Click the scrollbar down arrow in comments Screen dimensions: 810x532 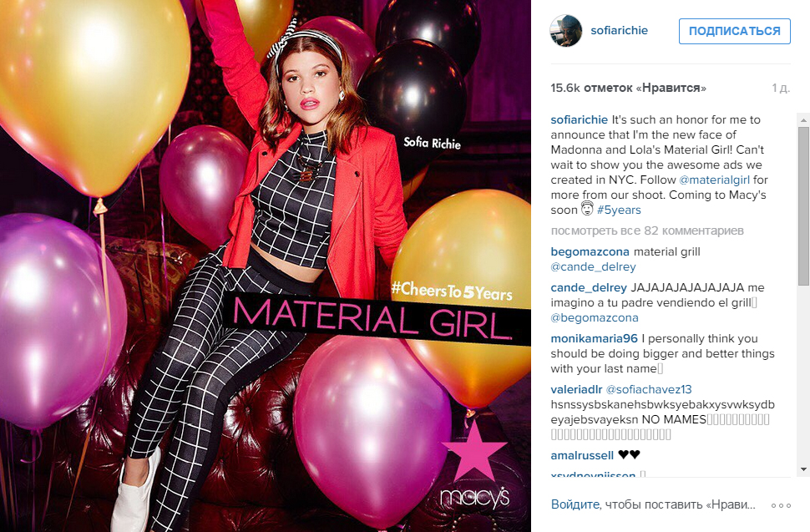[x=803, y=469]
